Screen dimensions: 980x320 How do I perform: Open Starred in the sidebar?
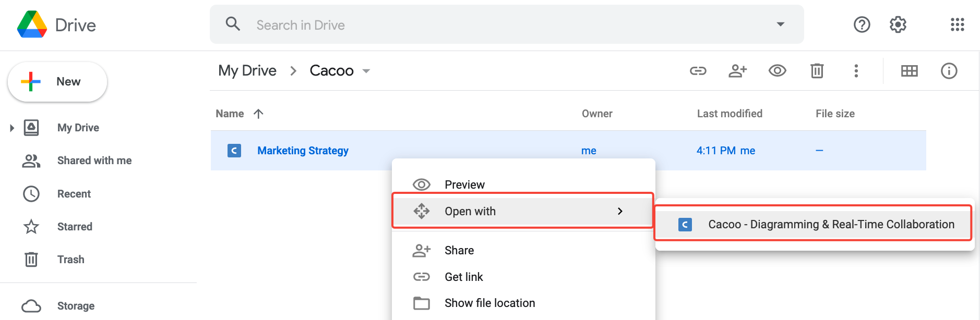(75, 227)
